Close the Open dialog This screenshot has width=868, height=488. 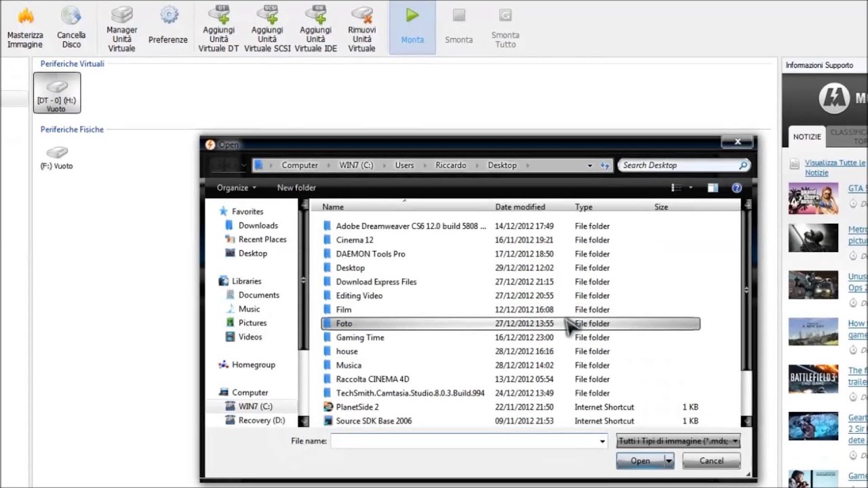[737, 142]
